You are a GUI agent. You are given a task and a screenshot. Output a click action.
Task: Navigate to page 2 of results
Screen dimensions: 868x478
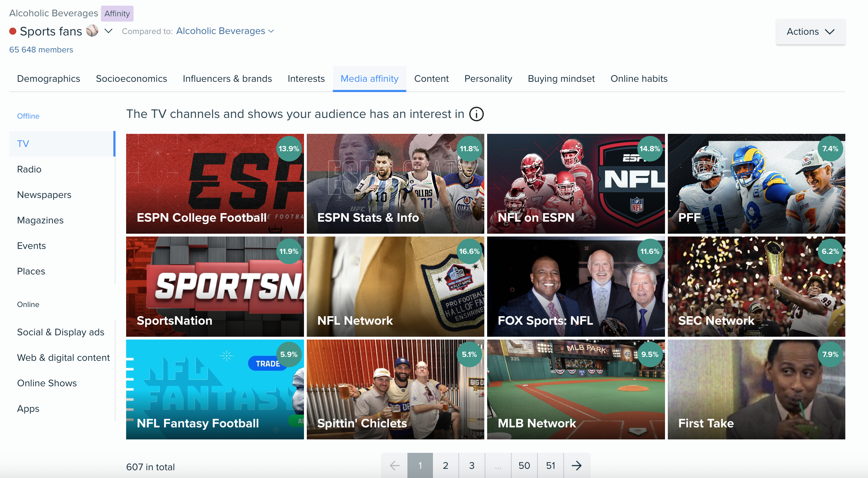point(446,465)
